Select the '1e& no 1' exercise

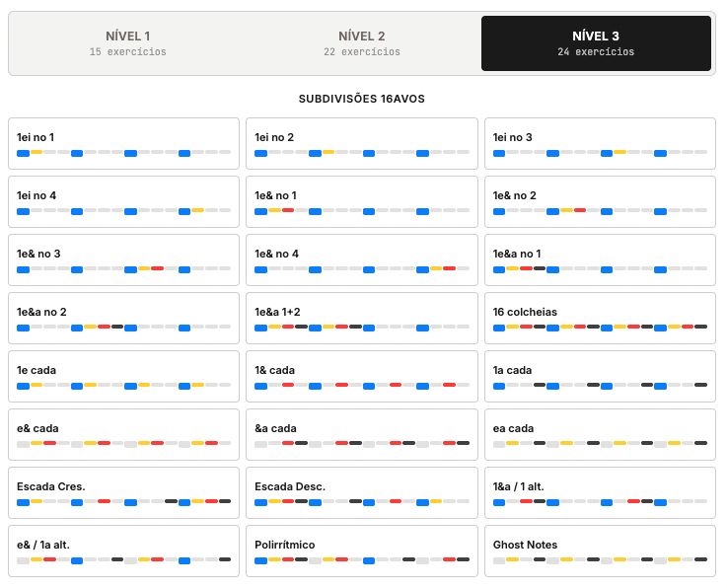(362, 201)
